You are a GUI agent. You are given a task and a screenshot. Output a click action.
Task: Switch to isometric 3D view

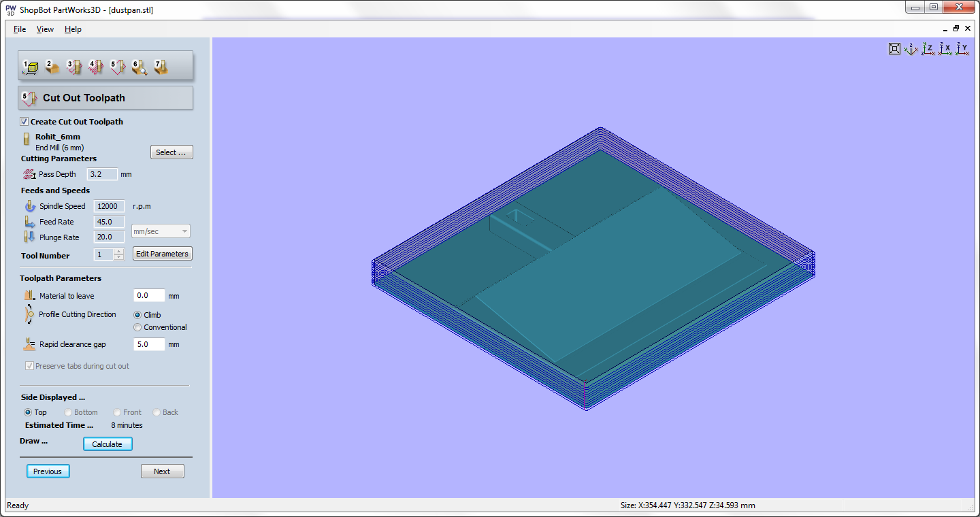tap(911, 49)
